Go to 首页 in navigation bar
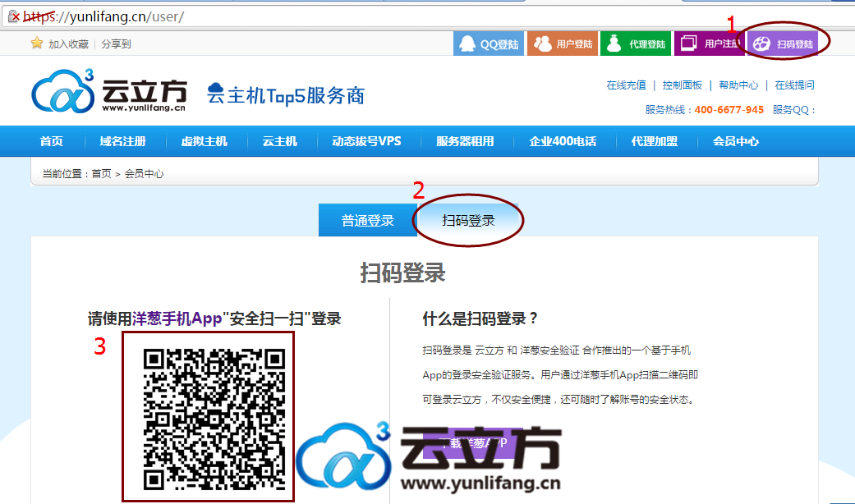This screenshot has width=855, height=504. 51,141
